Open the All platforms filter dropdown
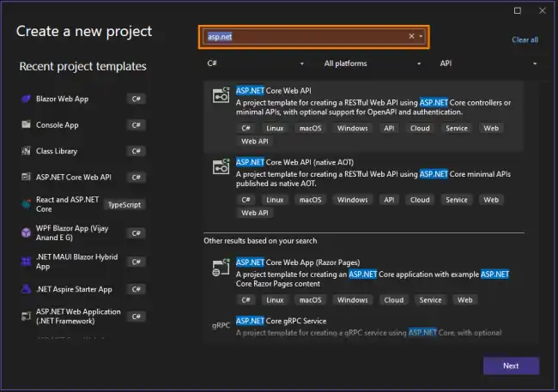The image size is (558, 392). click(x=373, y=63)
